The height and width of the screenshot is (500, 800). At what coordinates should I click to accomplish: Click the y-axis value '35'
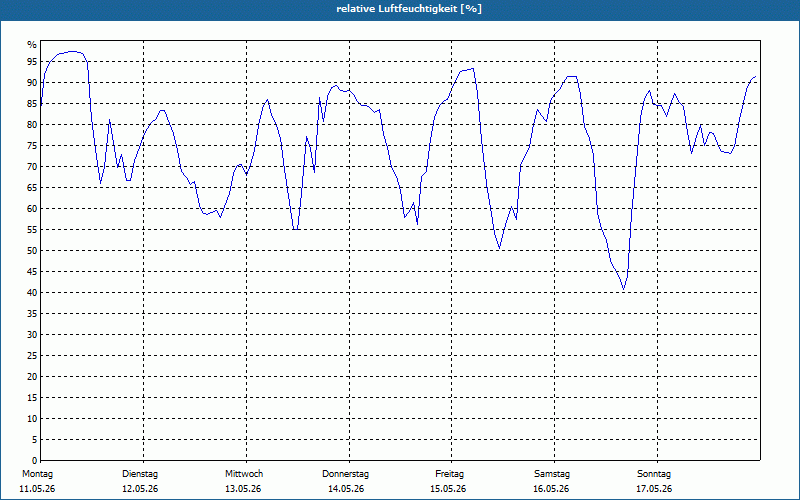[32, 314]
